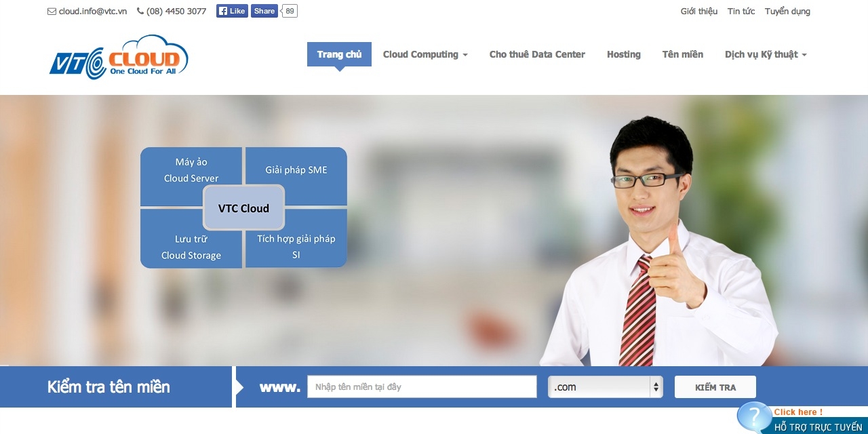Open the HỖ TRỢ TRỰC TUYẾN support bar
The image size is (868, 434).
[818, 427]
